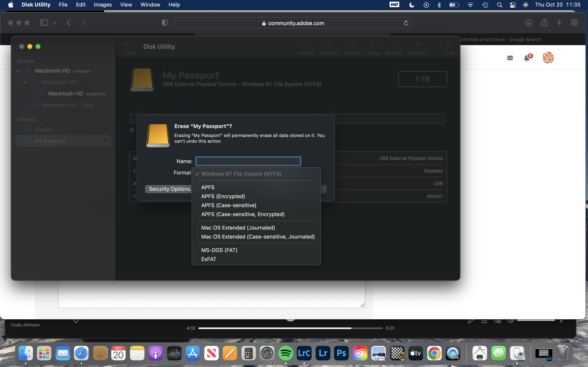The height and width of the screenshot is (367, 588).
Task: Click into the Name field of the erase dialog
Action: (x=248, y=161)
